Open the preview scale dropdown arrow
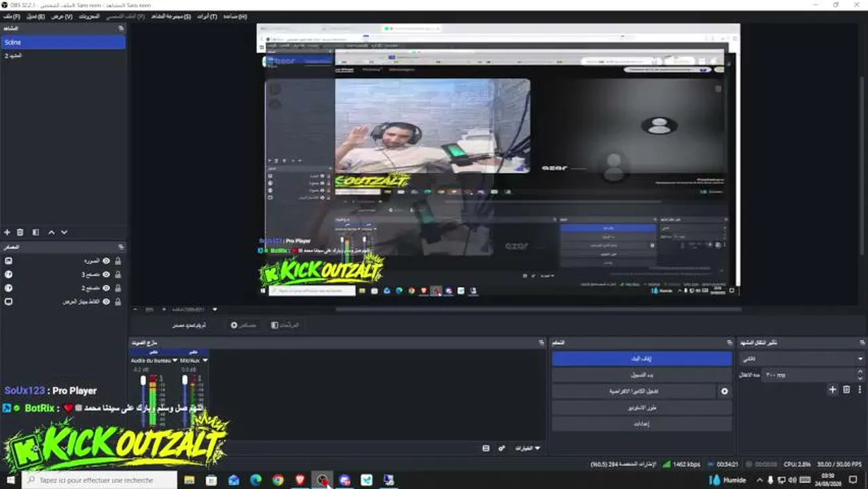 (x=215, y=310)
